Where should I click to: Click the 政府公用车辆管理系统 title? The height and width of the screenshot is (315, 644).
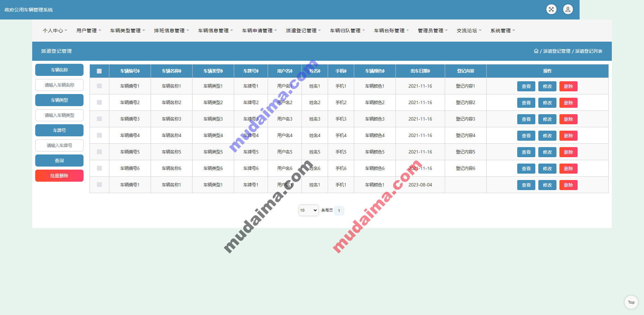pos(29,10)
